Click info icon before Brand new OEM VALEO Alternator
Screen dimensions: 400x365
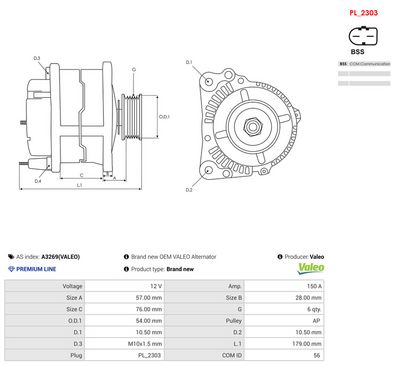pos(126,257)
